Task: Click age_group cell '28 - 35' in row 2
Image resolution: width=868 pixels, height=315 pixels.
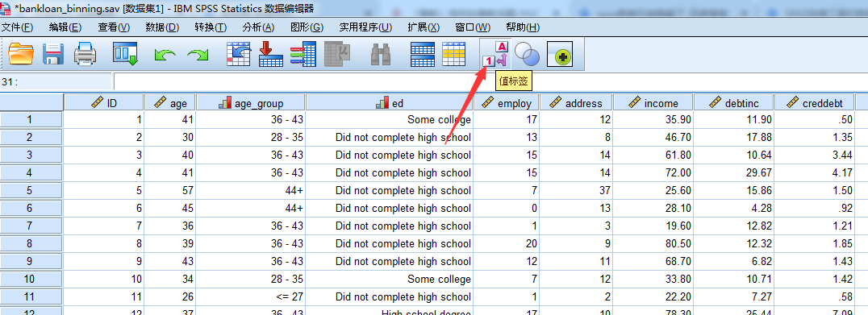Action: click(251, 137)
